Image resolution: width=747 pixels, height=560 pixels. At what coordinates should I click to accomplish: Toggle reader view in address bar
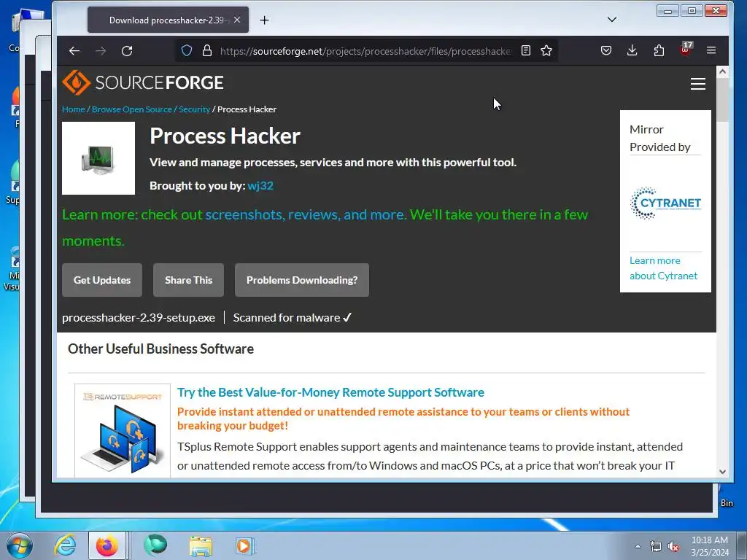(526, 50)
